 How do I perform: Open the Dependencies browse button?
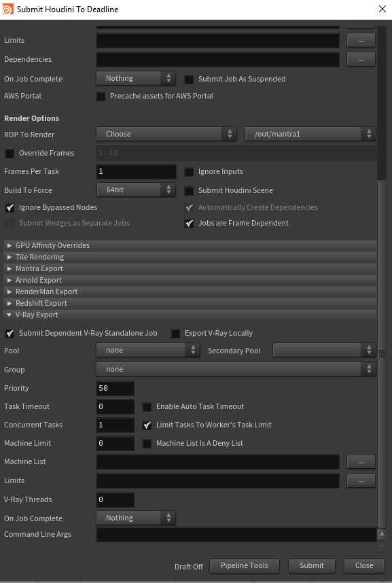361,60
